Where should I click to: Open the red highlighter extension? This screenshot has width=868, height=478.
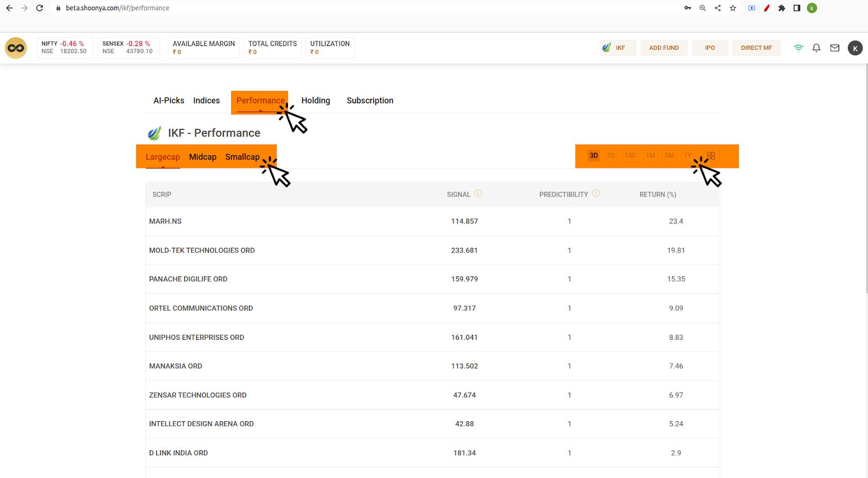click(767, 8)
